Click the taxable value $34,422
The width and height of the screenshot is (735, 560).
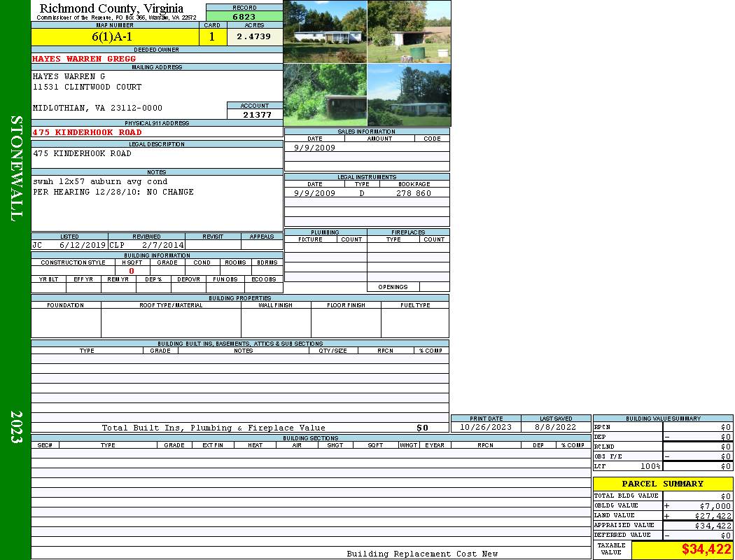point(706,549)
